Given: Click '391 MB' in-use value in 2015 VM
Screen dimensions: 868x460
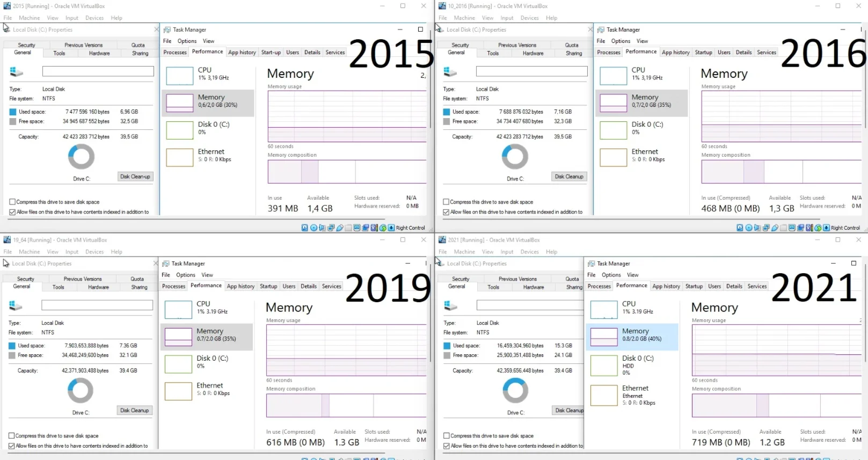Looking at the screenshot, I should point(283,208).
